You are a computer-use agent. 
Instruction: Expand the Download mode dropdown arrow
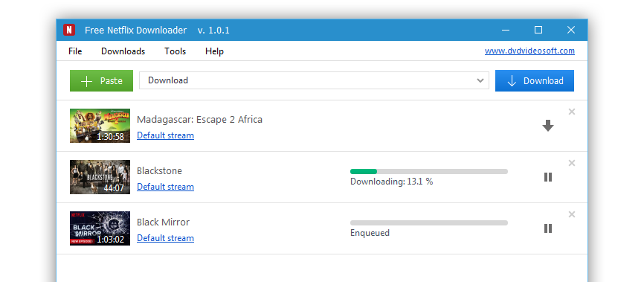pyautogui.click(x=480, y=80)
